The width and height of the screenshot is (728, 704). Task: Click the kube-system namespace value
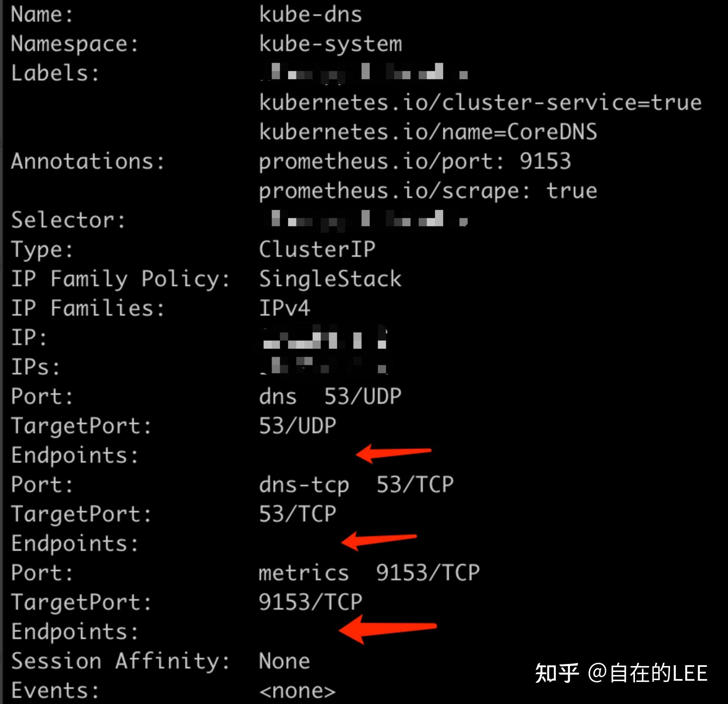tap(331, 44)
